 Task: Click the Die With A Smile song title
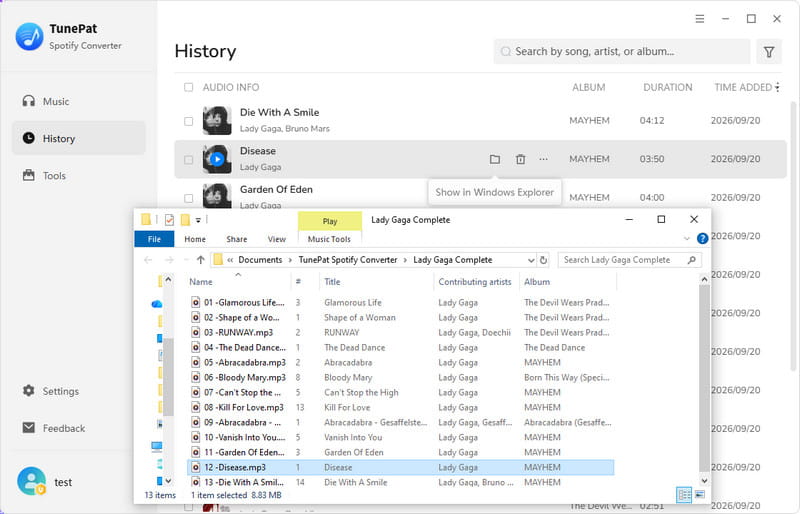(x=280, y=112)
